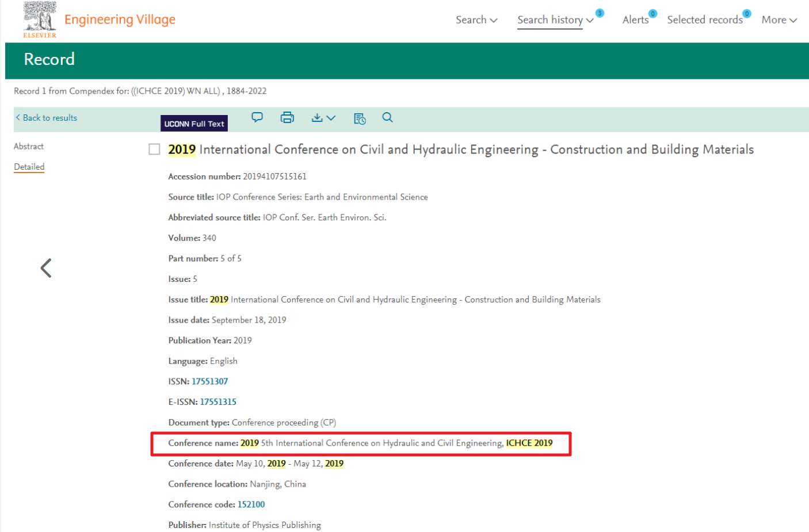Click Issue date September 18, 2019

tap(249, 320)
